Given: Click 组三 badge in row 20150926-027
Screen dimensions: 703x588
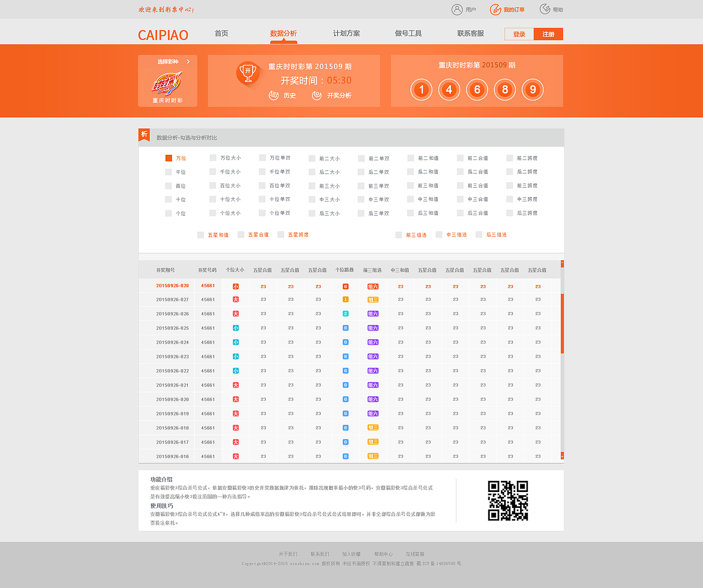Looking at the screenshot, I should (373, 300).
